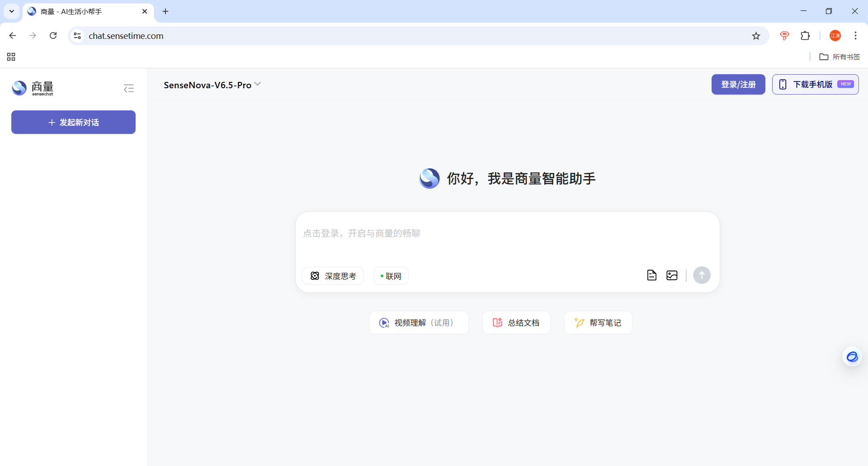Screen dimensions: 868x466
Task: Open the Chrome profile avatar
Action: pos(835,36)
